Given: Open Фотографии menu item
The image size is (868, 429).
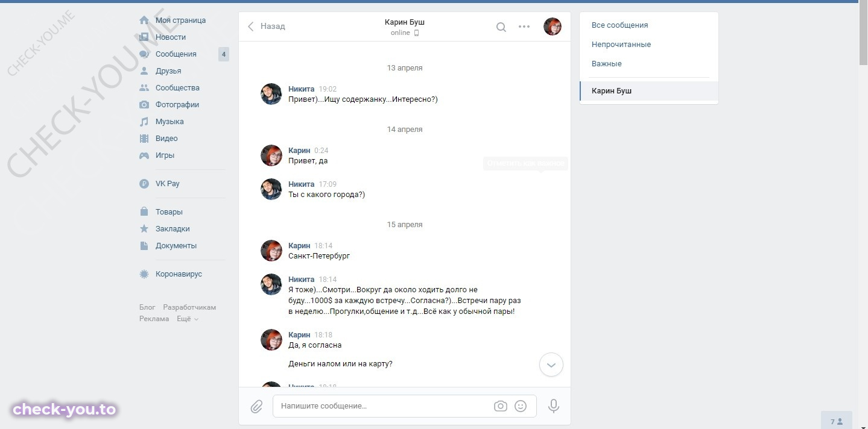Looking at the screenshot, I should point(177,105).
